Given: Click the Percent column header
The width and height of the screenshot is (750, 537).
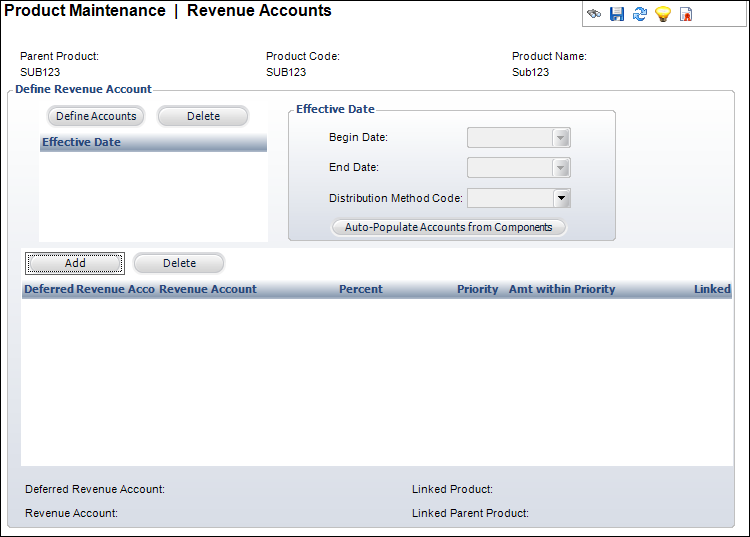Looking at the screenshot, I should pyautogui.click(x=361, y=289).
